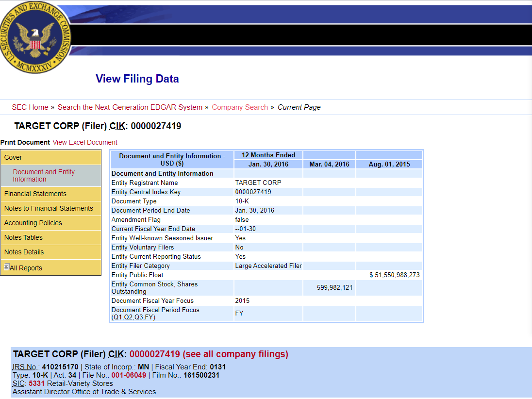Image resolution: width=532 pixels, height=399 pixels.
Task: Click the All Reports document icon
Action: coord(6,267)
